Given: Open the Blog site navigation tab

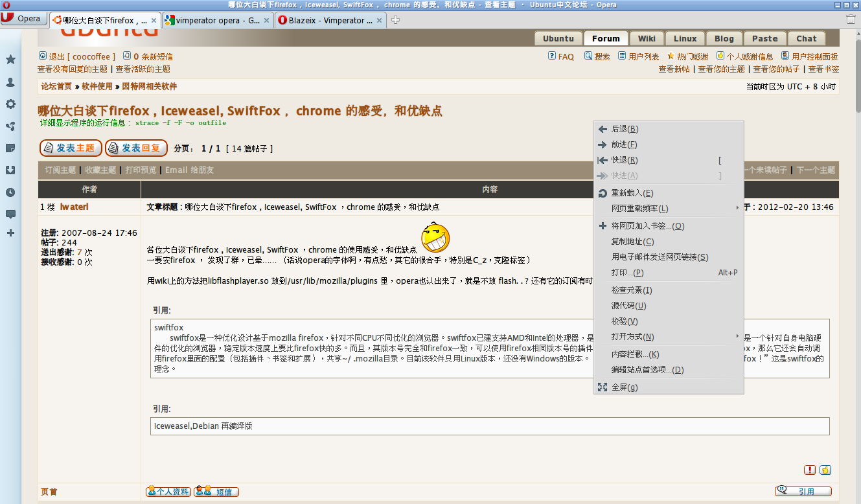Looking at the screenshot, I should click(x=724, y=38).
